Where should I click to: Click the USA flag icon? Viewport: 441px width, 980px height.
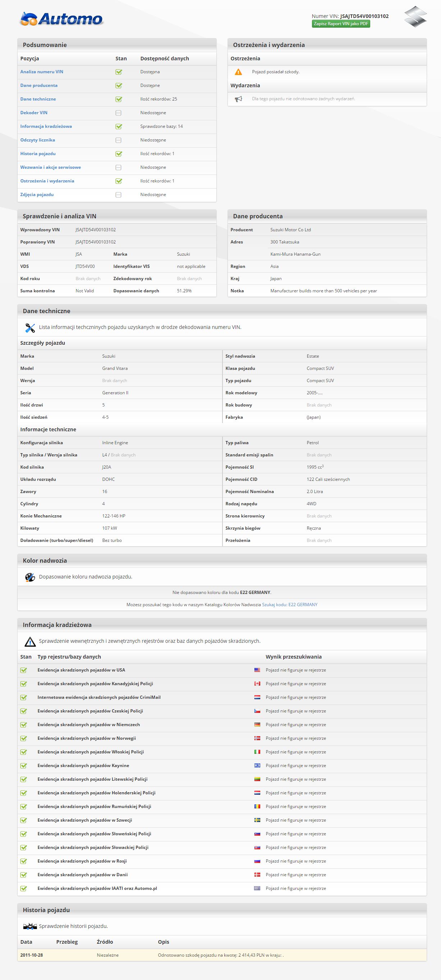[257, 670]
